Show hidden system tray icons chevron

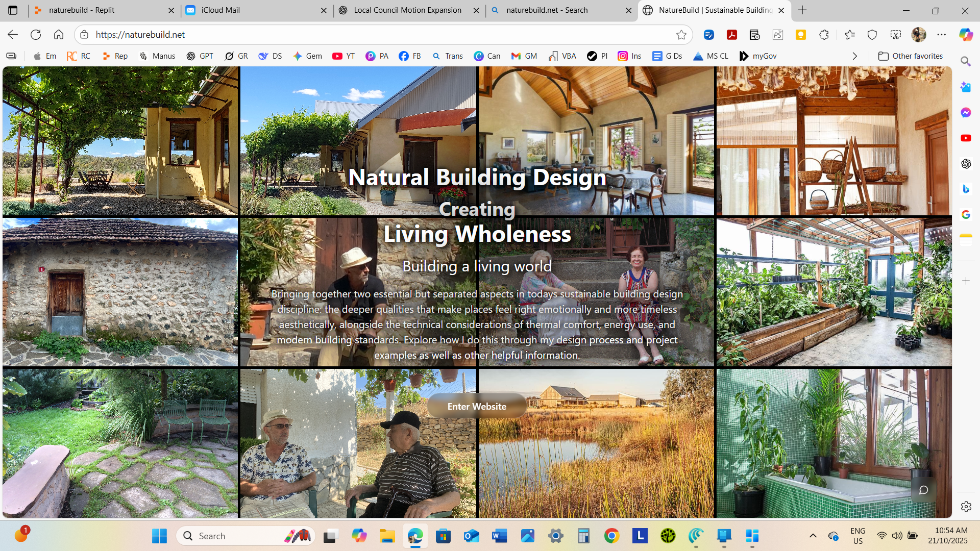(813, 536)
